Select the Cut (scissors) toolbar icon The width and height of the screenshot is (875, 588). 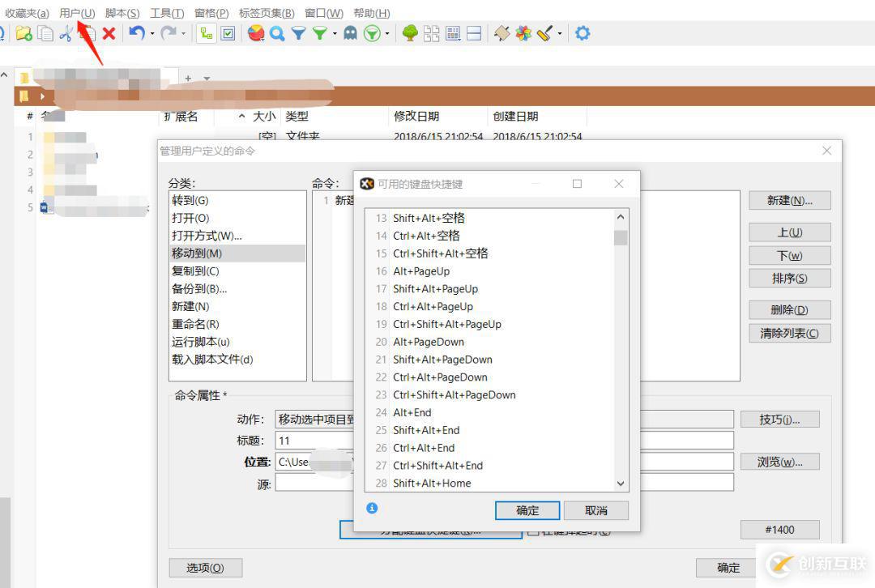66,33
